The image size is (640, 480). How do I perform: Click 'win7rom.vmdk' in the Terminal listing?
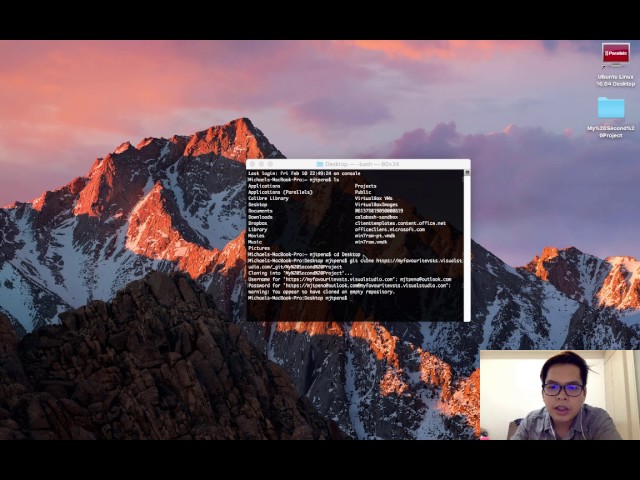point(371,242)
